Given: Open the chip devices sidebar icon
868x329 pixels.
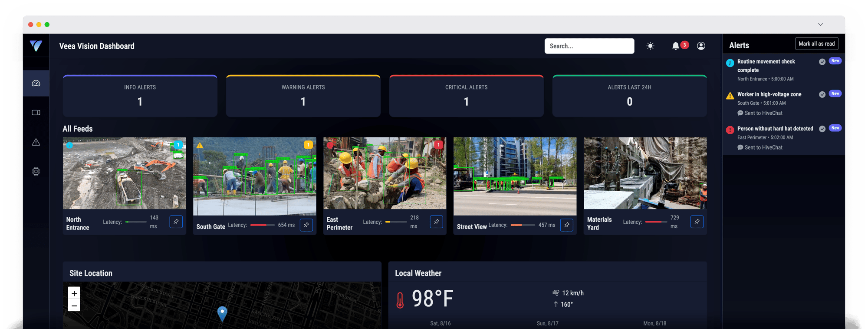Looking at the screenshot, I should pyautogui.click(x=36, y=171).
